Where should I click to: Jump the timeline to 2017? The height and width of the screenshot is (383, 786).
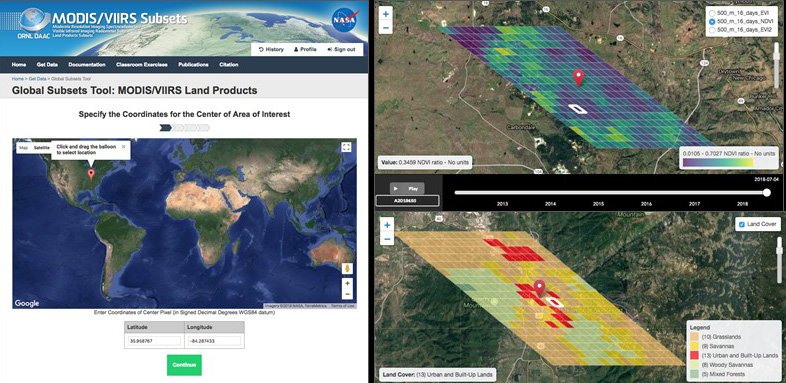tap(694, 204)
